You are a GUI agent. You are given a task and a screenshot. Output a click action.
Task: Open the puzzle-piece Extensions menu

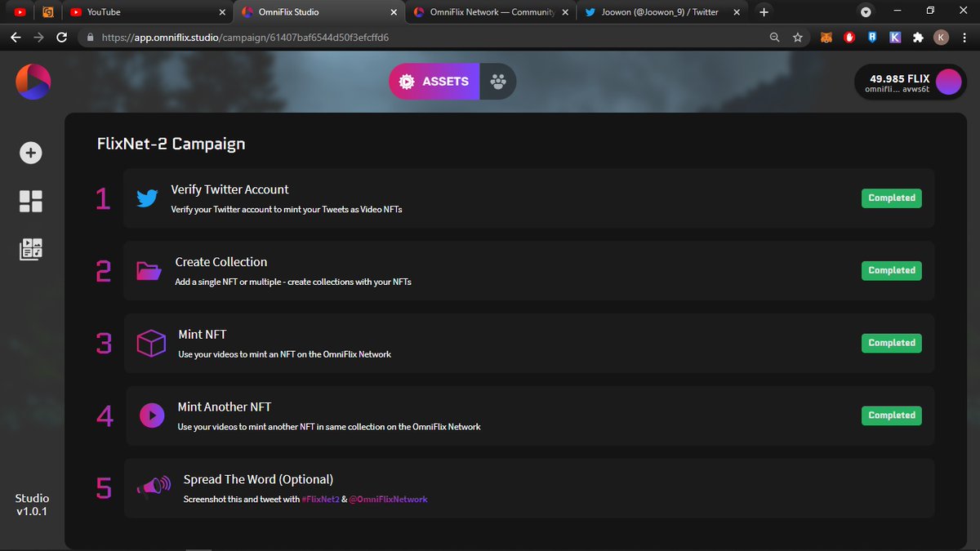tap(918, 38)
